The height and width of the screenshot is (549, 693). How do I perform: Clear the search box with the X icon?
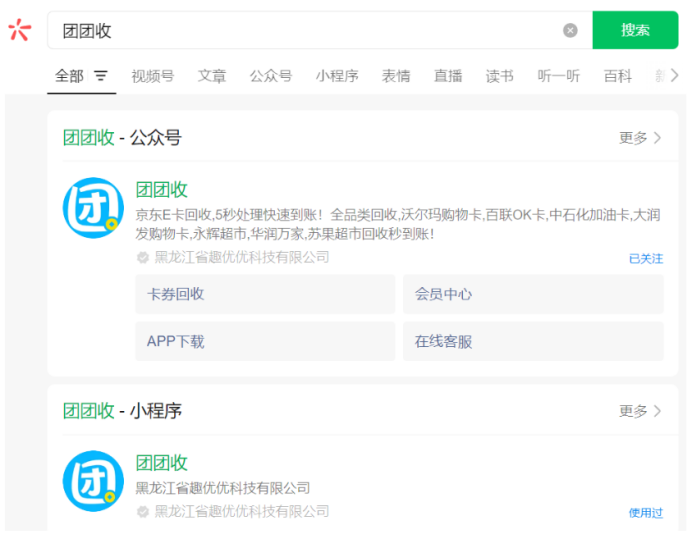point(570,30)
